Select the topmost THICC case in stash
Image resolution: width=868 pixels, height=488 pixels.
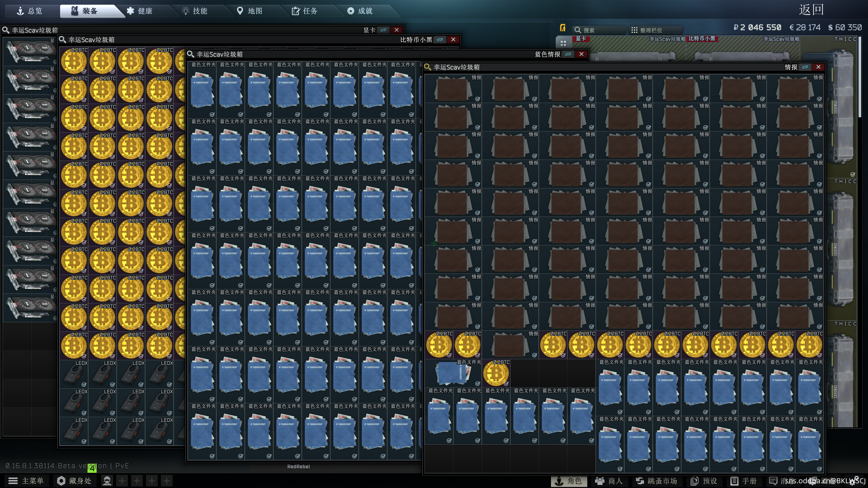coord(842,107)
